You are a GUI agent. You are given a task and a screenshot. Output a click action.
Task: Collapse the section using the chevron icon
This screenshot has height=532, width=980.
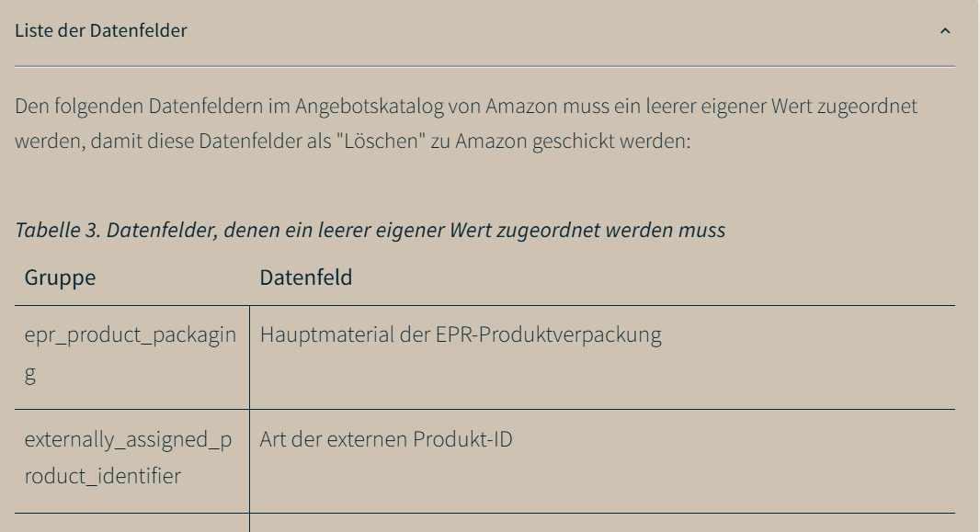tap(945, 31)
